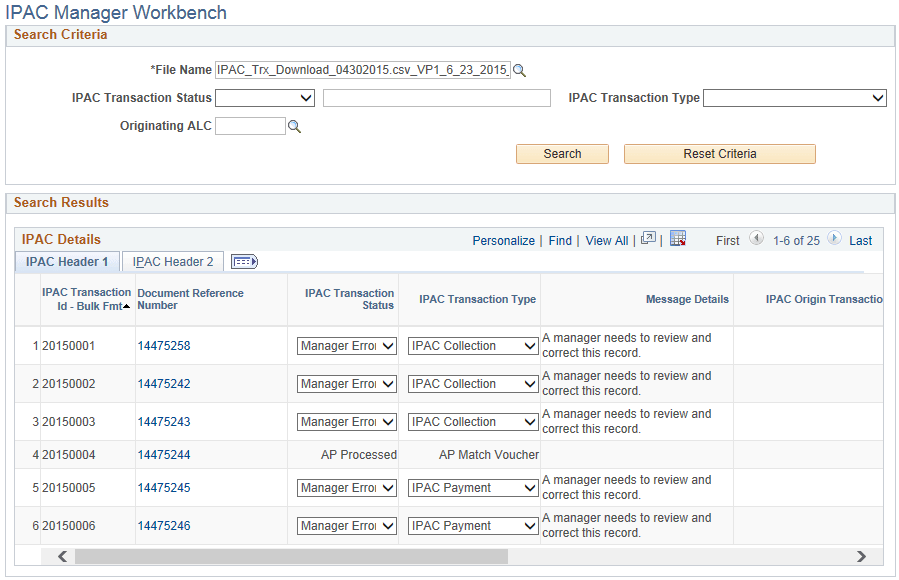Viewport: 899px width, 580px height.
Task: Open the IPAC Transaction Status search dropdown
Action: pyautogui.click(x=306, y=98)
